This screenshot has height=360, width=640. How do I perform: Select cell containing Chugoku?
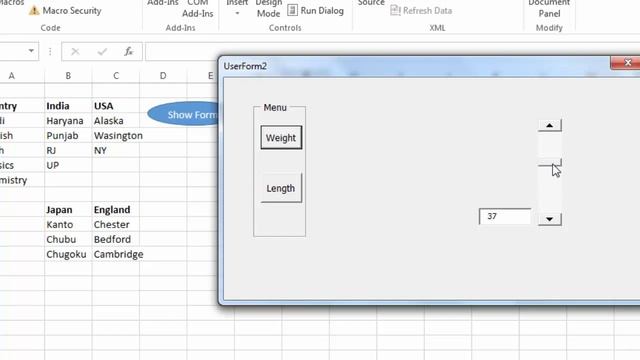(68, 254)
